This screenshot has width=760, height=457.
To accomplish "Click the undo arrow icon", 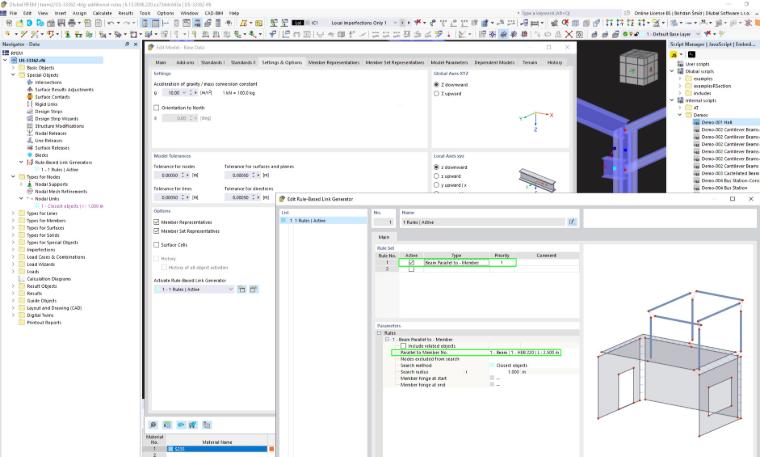I will click(111, 23).
